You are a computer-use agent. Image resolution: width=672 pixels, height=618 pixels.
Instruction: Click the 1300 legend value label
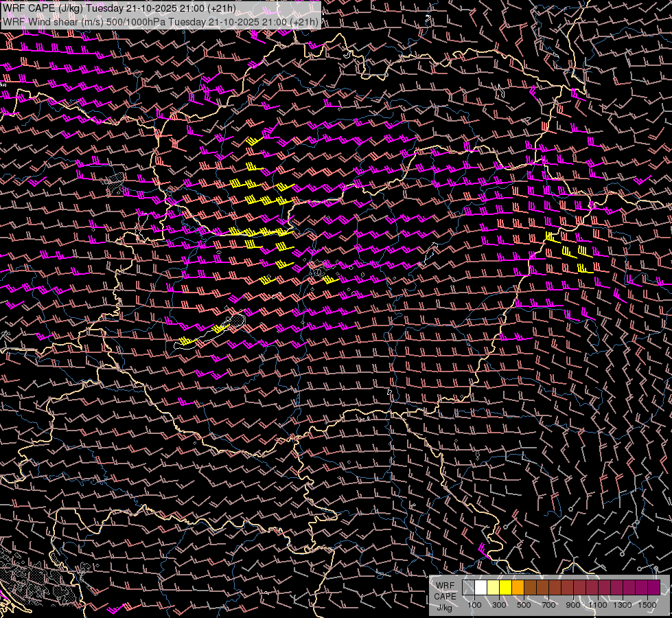point(623,605)
